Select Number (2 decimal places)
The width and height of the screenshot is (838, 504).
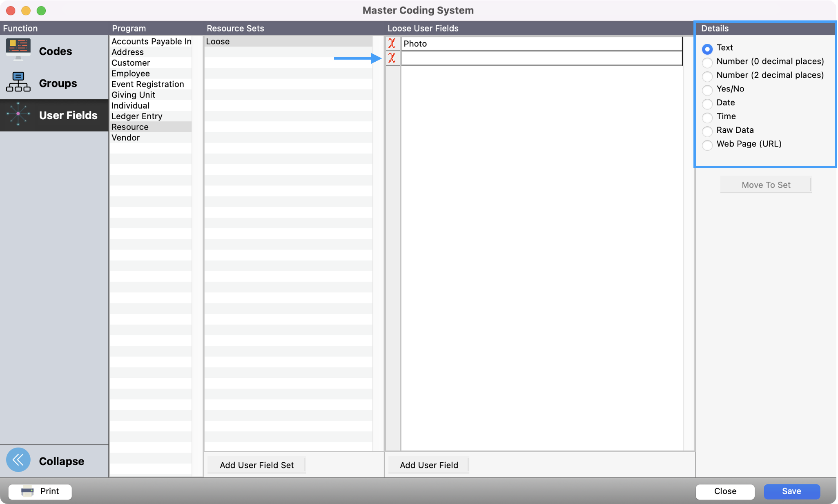pyautogui.click(x=707, y=76)
